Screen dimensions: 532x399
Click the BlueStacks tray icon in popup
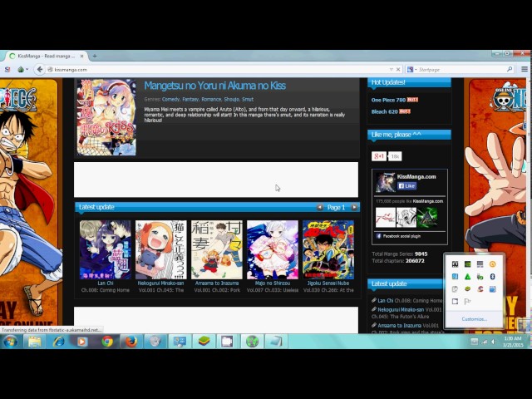pyautogui.click(x=467, y=289)
